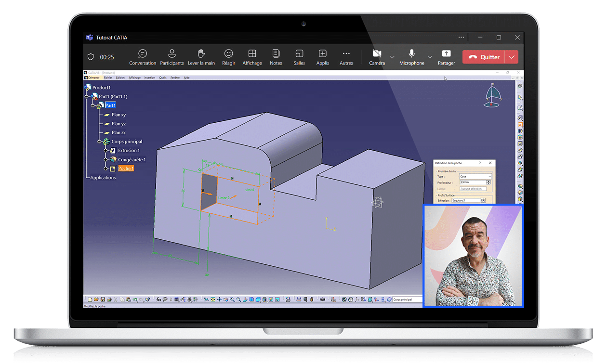Click the sketch edit icon beside Esquisse.3
This screenshot has height=364, width=607.
click(483, 200)
